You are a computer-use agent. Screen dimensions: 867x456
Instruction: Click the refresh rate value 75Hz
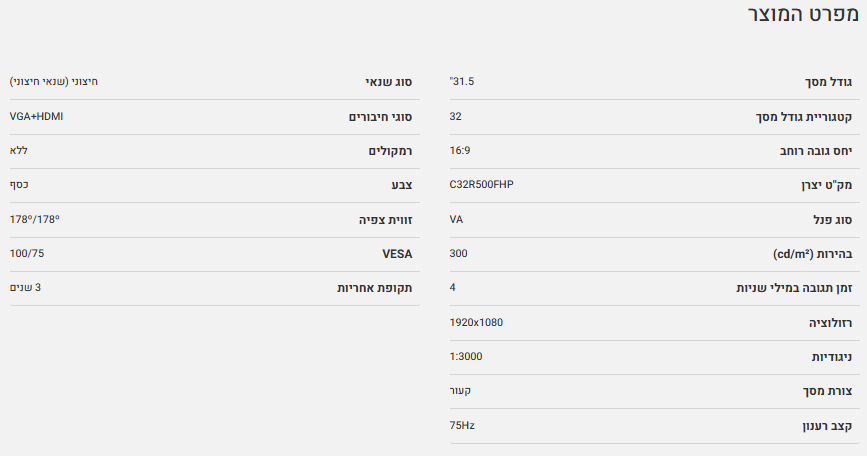coord(462,425)
